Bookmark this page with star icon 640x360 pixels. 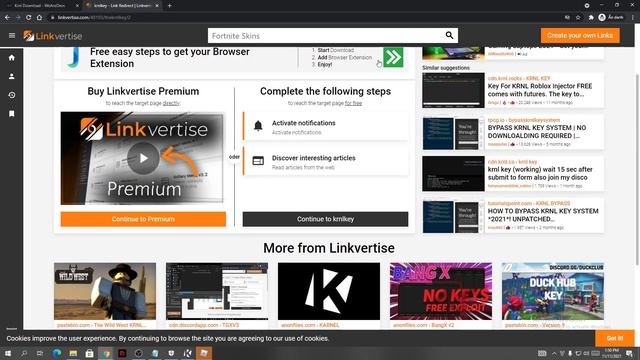click(x=578, y=18)
